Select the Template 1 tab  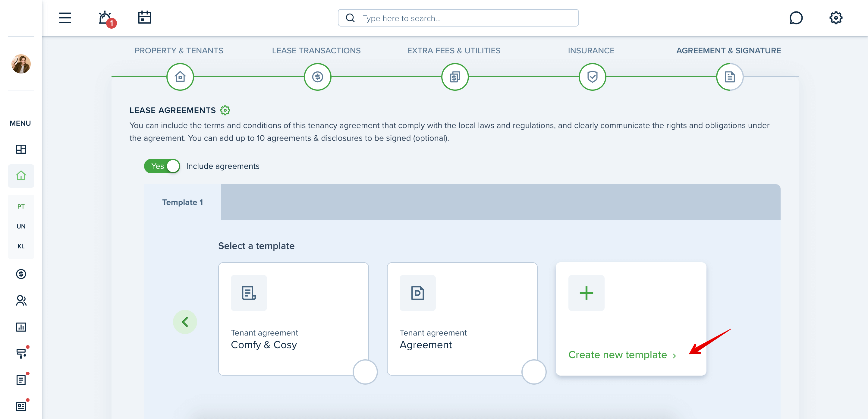[183, 202]
